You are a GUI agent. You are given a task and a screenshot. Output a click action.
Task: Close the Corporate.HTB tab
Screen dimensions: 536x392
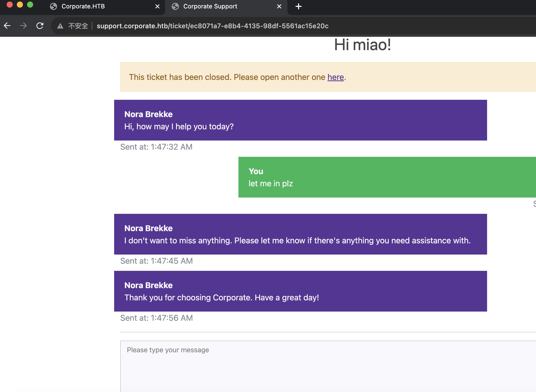(x=157, y=6)
